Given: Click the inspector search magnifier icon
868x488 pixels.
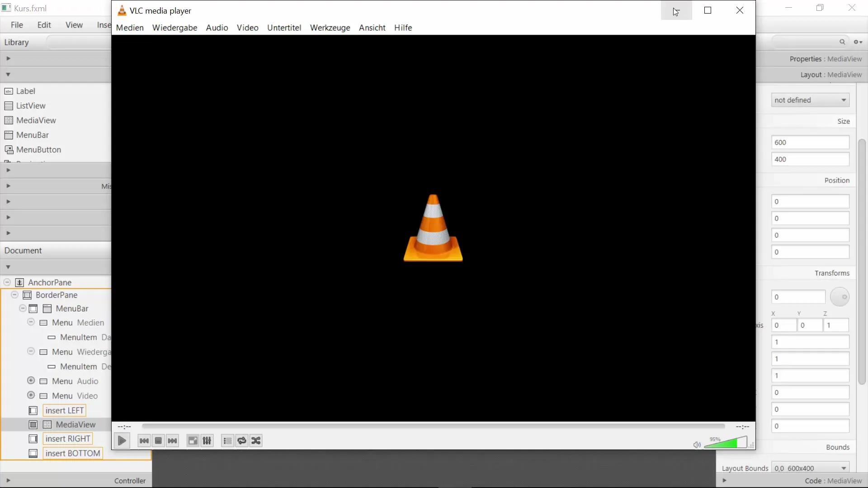Looking at the screenshot, I should (x=842, y=42).
